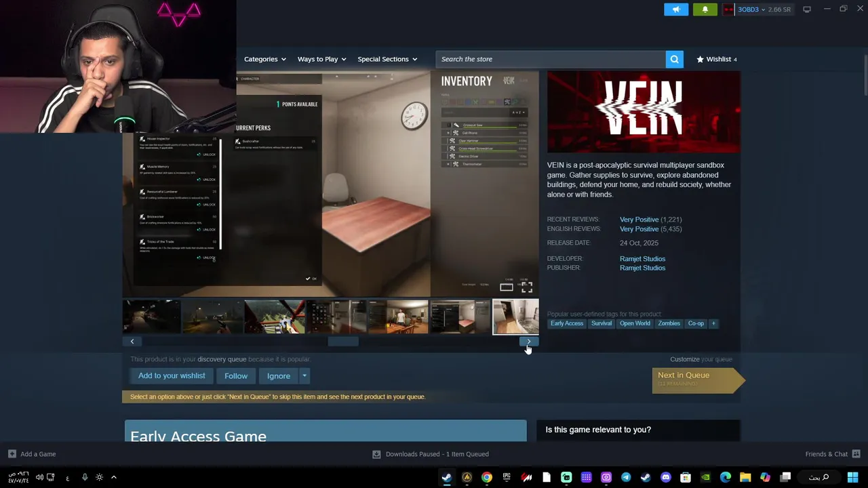This screenshot has width=868, height=488.
Task: Click the microphone tray icon
Action: [85, 477]
